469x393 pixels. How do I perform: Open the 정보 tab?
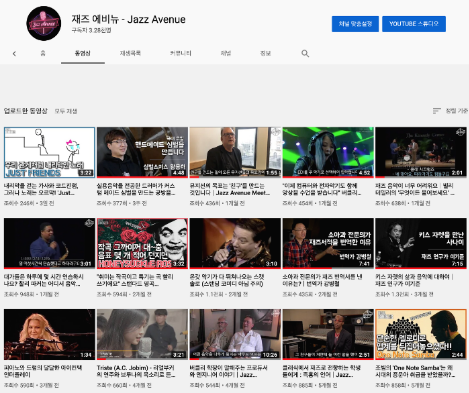coord(265,53)
